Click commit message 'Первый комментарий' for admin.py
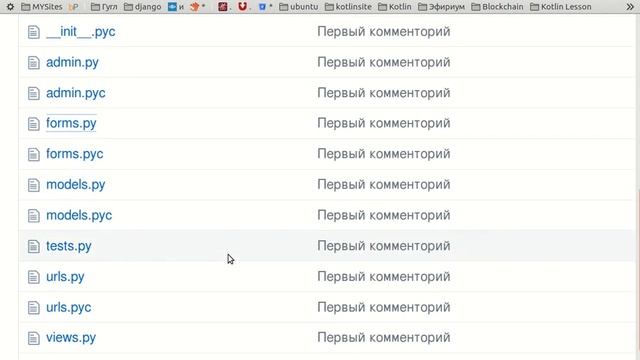The width and height of the screenshot is (640, 360). 384,62
